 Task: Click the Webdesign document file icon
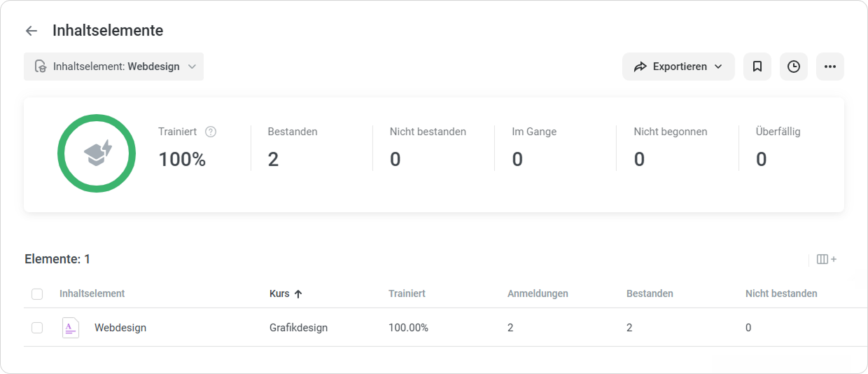point(71,327)
